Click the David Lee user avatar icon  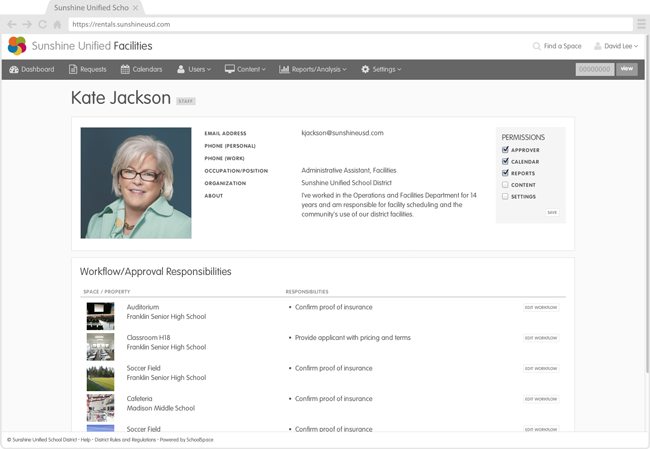[597, 46]
